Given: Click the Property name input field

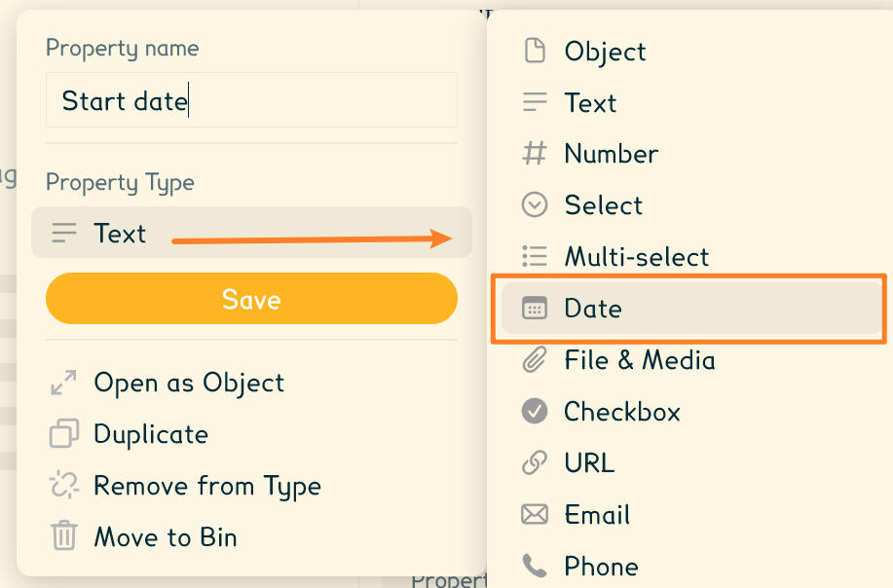Looking at the screenshot, I should tap(251, 100).
